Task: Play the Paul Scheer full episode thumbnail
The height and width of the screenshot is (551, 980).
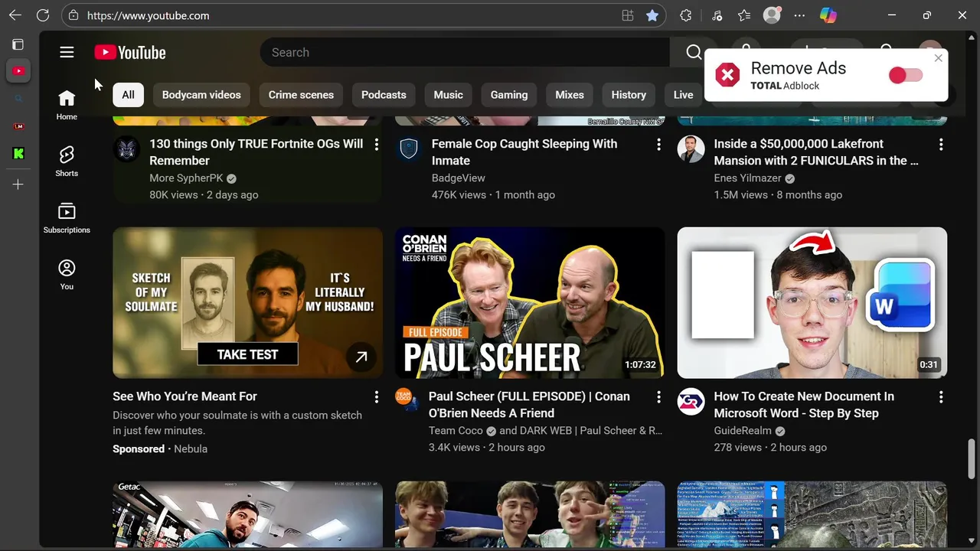Action: (530, 302)
